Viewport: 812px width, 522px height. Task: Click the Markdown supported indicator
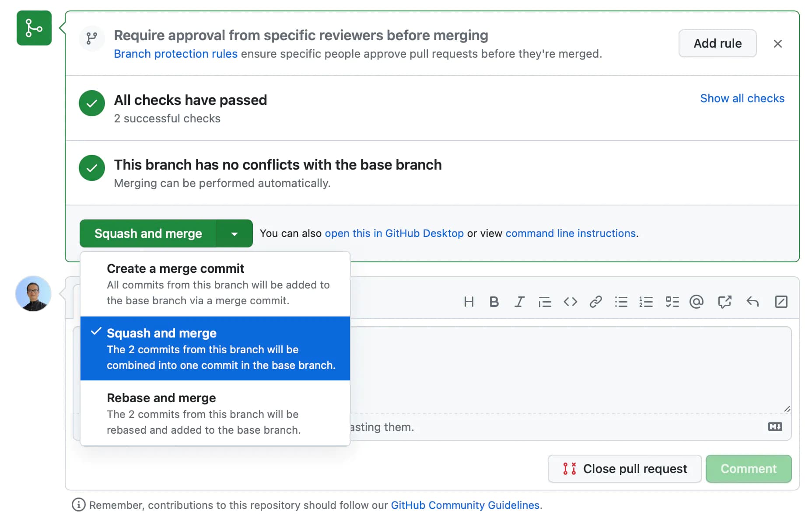click(775, 427)
